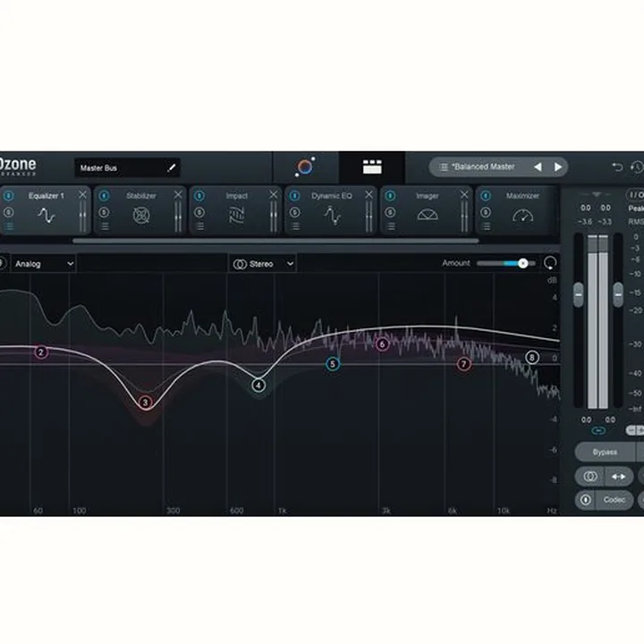Solo the Maximizer module
Image resolution: width=644 pixels, height=644 pixels.
(486, 212)
